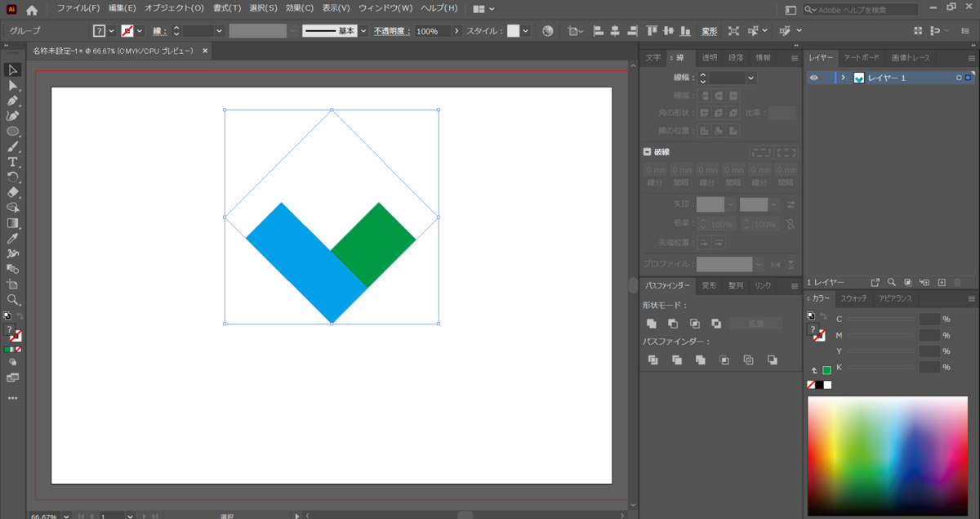The height and width of the screenshot is (519, 980).
Task: Click Locate Object magnifier in Layers panel
Action: click(893, 282)
